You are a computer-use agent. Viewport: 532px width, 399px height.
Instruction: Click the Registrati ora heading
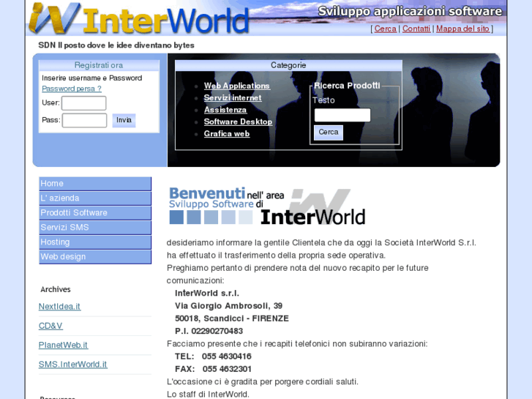(x=99, y=65)
